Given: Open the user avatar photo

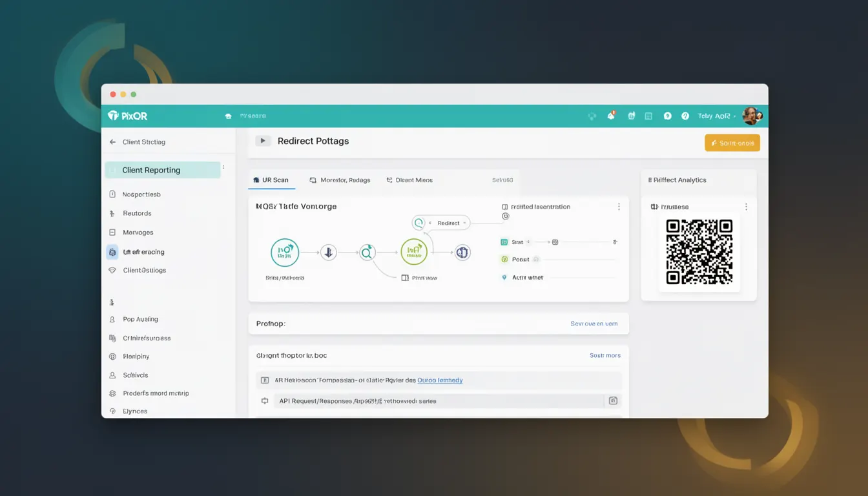Looking at the screenshot, I should point(752,116).
